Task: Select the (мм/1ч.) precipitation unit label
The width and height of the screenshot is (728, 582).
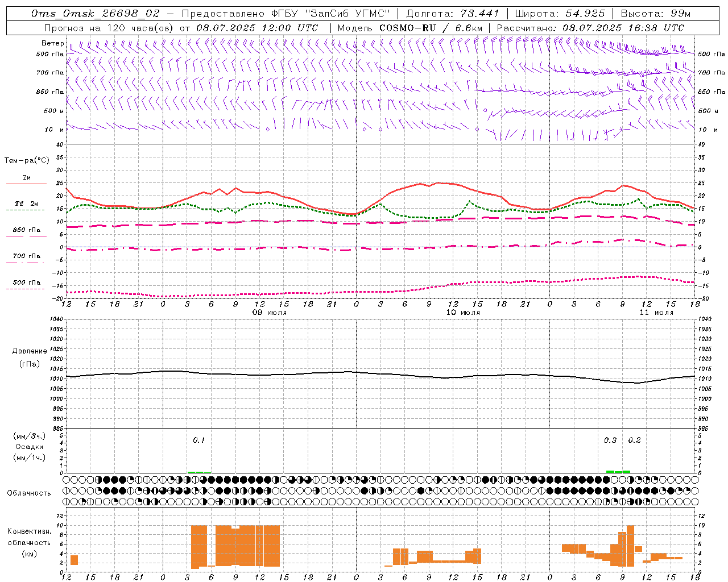Action: coord(30,458)
